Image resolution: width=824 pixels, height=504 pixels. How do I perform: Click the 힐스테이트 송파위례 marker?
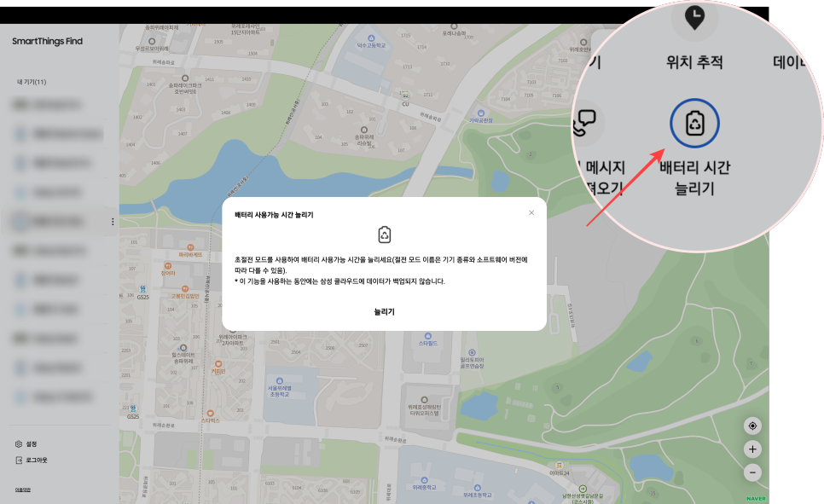[183, 348]
